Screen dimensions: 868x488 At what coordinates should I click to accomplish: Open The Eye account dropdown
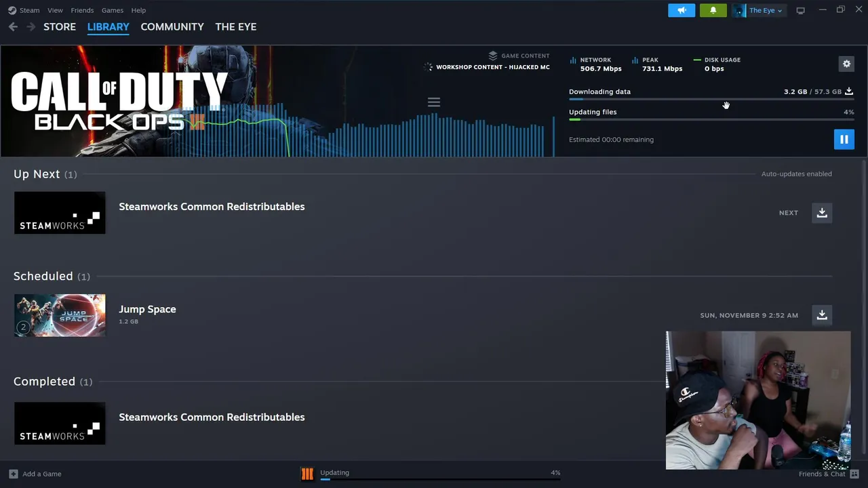click(759, 10)
